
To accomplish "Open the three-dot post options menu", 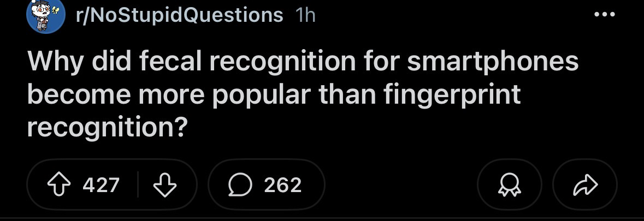I will click(x=605, y=14).
